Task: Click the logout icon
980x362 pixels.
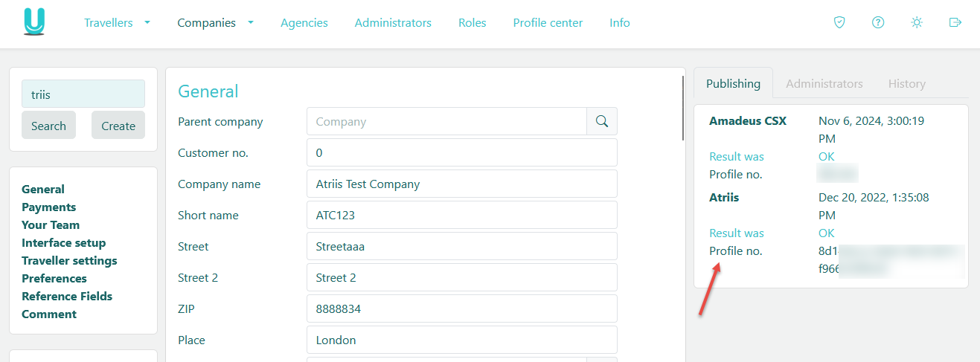Action: 955,22
